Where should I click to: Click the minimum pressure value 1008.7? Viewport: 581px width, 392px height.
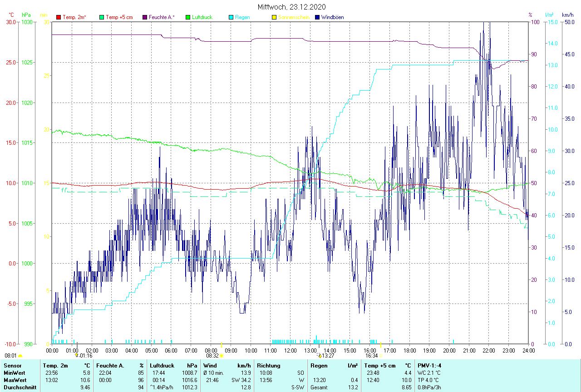tap(190, 372)
